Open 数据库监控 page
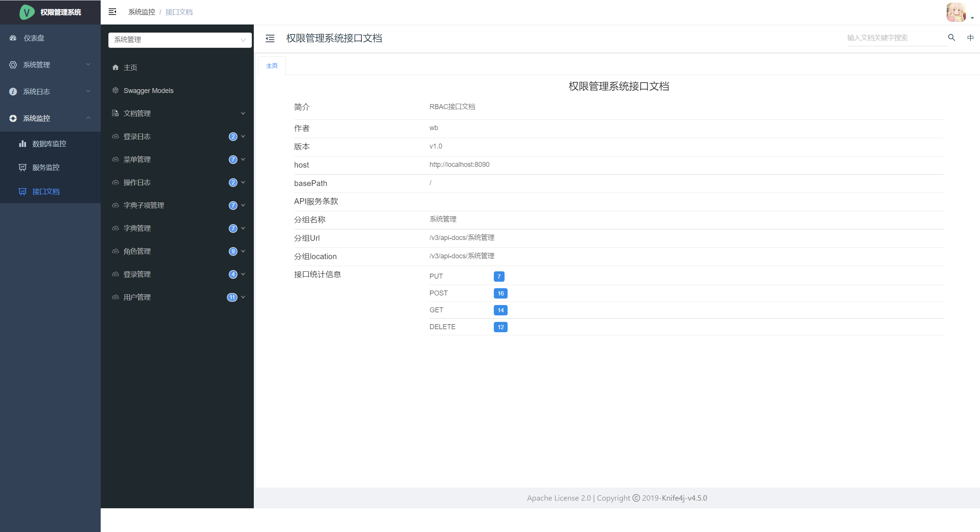The height and width of the screenshot is (532, 980). [x=49, y=144]
